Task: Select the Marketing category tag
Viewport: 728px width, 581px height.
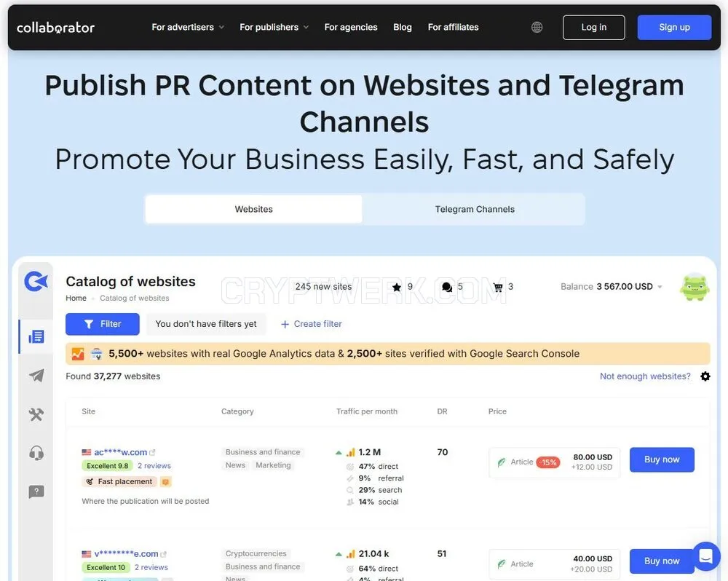Action: 273,465
